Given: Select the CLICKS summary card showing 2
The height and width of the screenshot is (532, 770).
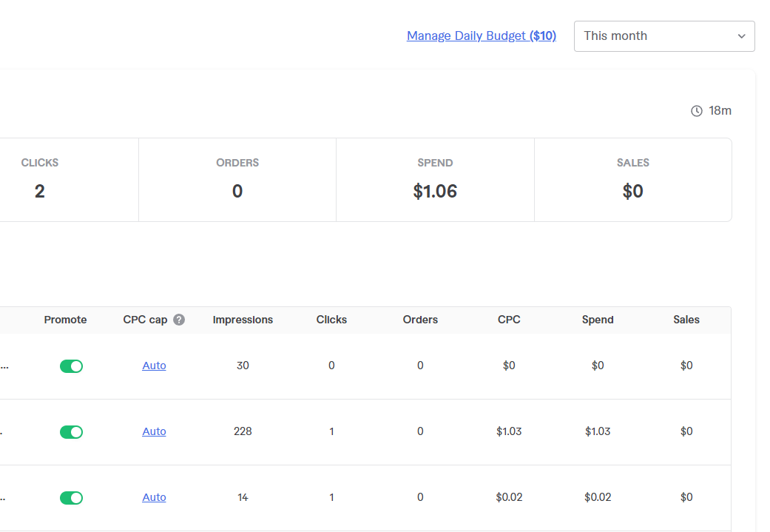Looking at the screenshot, I should pos(69,180).
